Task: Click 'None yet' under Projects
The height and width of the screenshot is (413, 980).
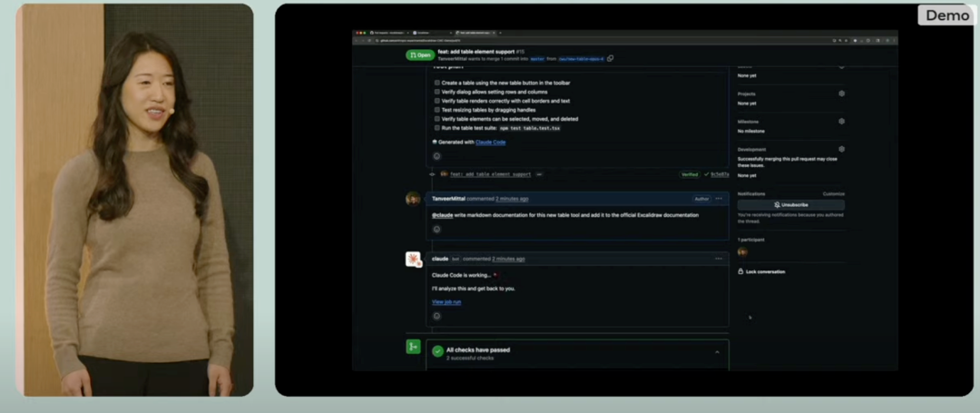Action: (746, 103)
